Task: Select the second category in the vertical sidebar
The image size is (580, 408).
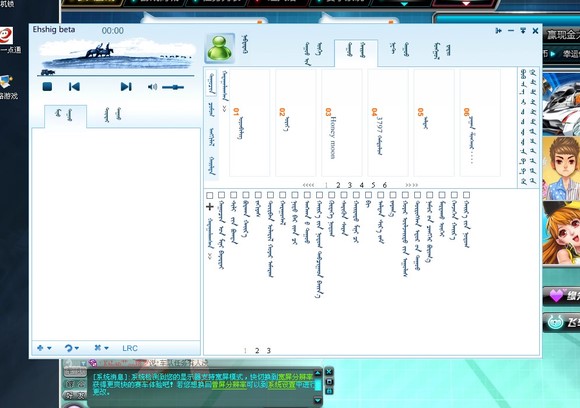Action: [x=211, y=109]
